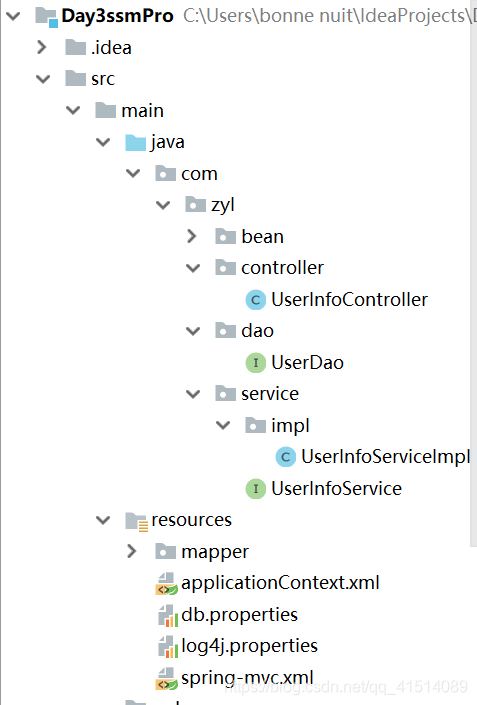The image size is (477, 705).
Task: Open log4j.properties
Action: (x=250, y=646)
